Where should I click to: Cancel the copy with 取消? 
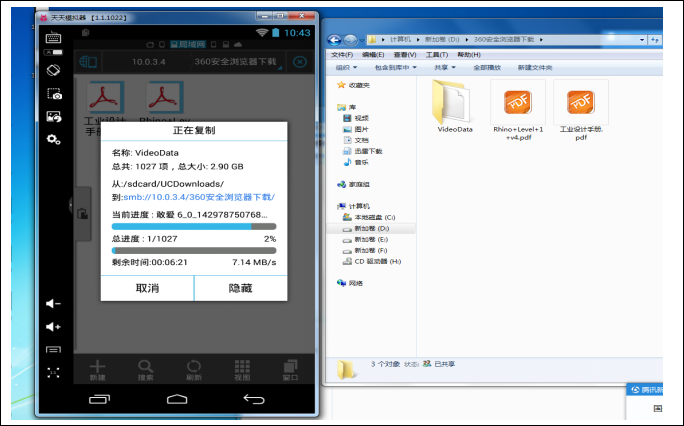pos(147,288)
